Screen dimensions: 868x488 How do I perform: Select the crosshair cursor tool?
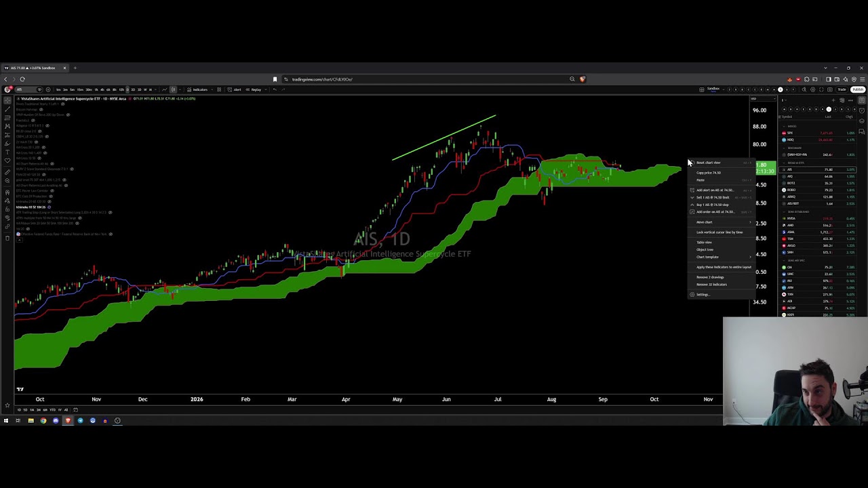click(7, 100)
